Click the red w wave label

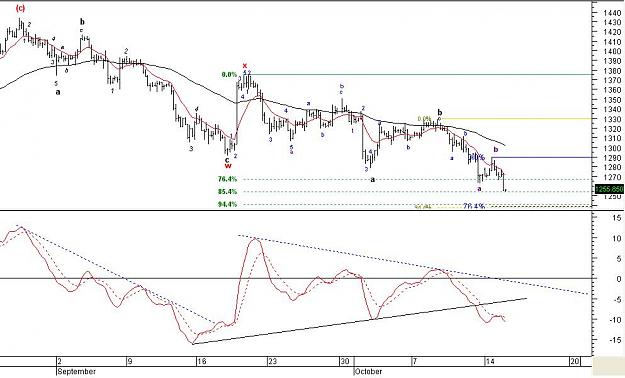tap(228, 166)
